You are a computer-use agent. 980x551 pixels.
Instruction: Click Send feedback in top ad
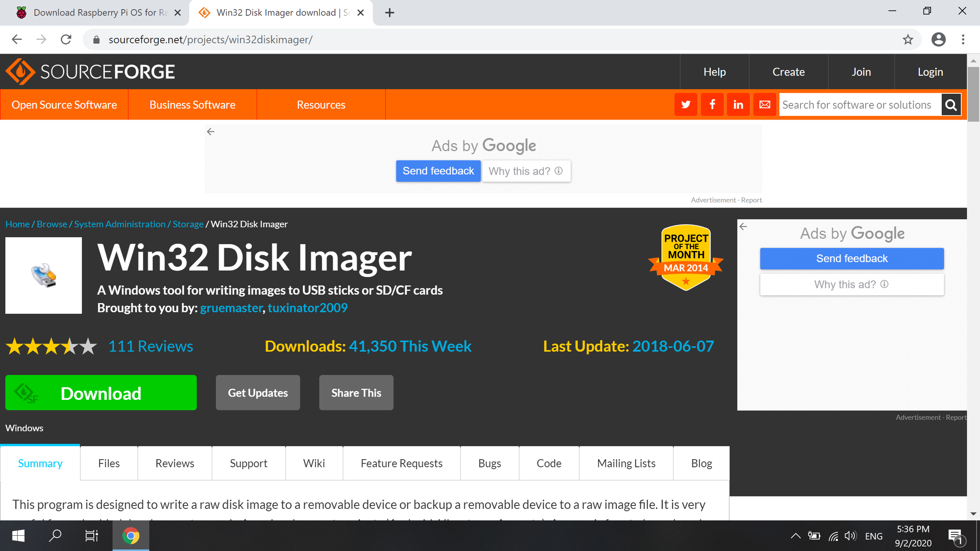pyautogui.click(x=438, y=171)
